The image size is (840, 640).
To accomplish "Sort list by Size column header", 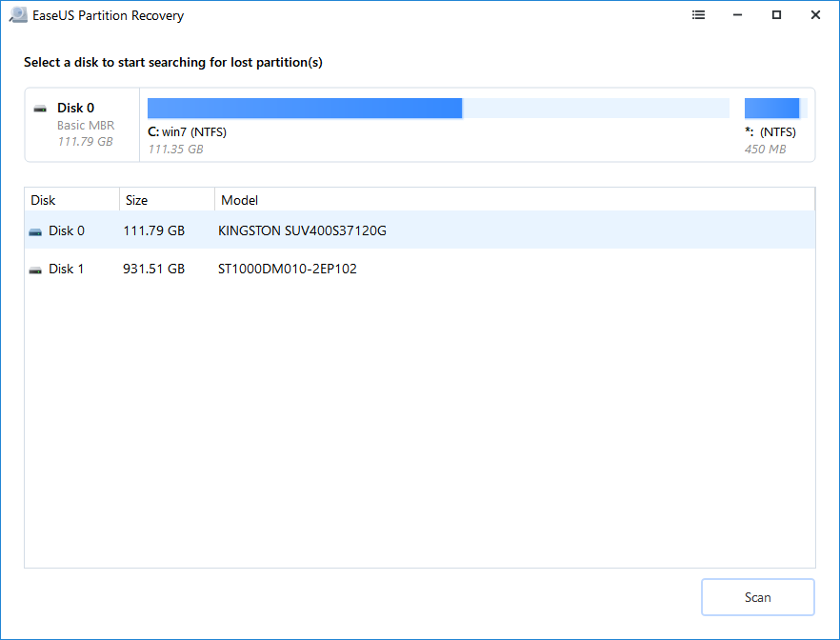I will point(167,200).
